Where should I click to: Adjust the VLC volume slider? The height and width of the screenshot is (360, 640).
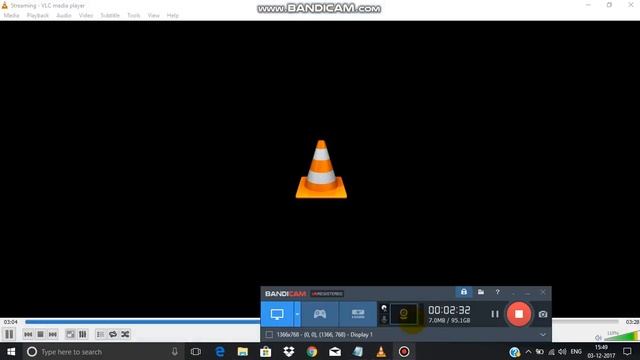(x=621, y=336)
